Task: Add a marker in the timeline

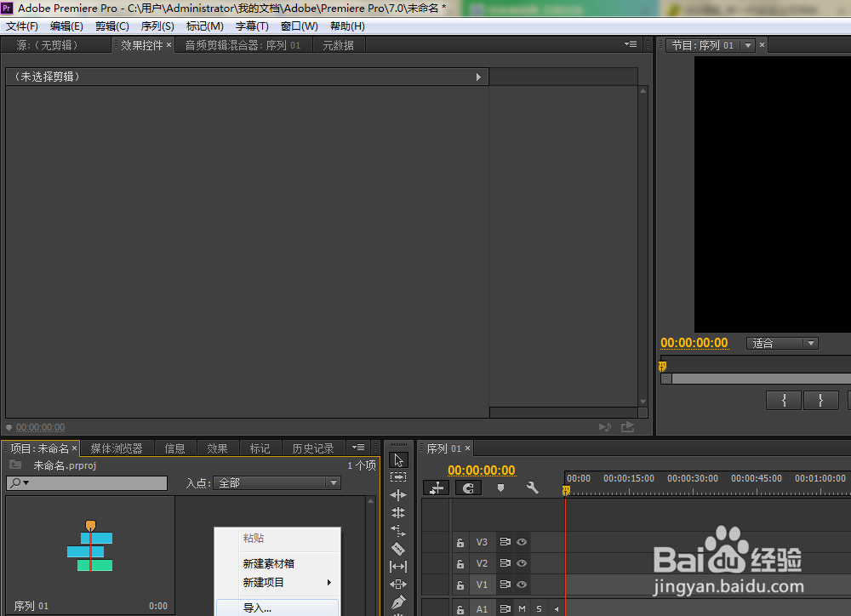Action: 500,488
